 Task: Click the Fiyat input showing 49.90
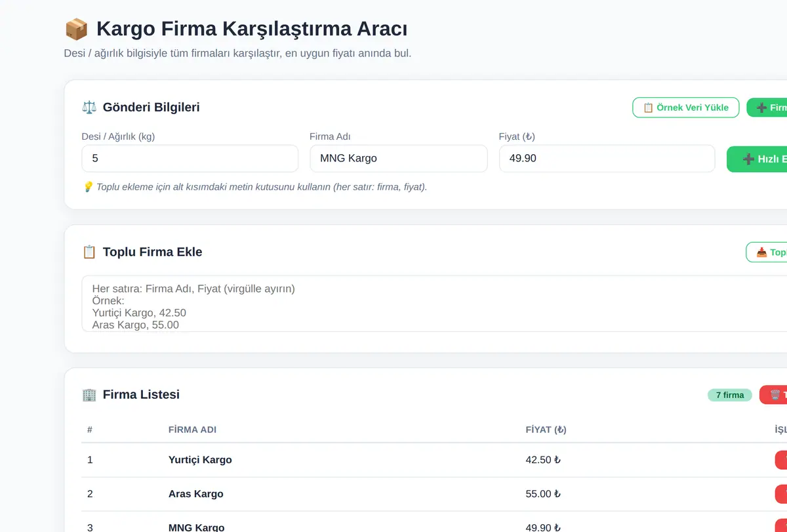(x=607, y=159)
